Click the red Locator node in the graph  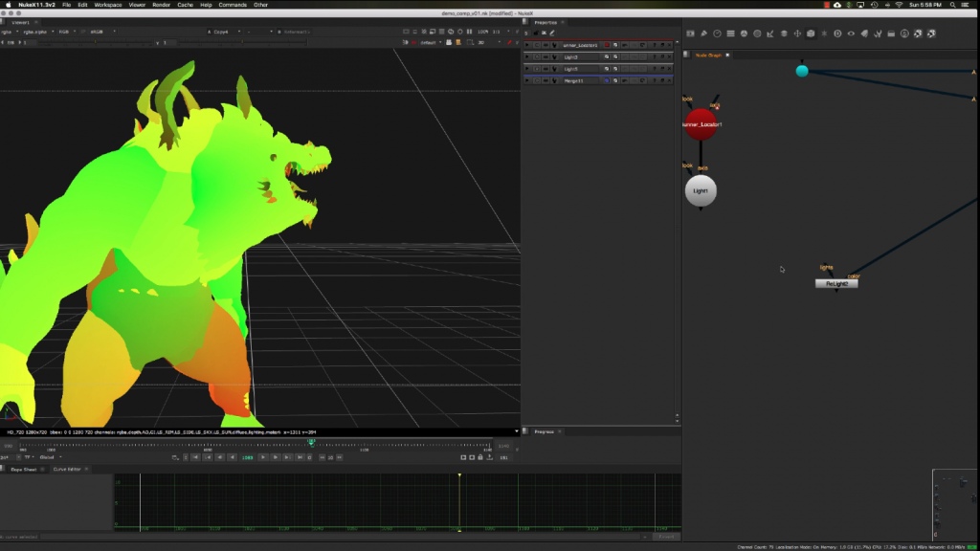point(701,124)
